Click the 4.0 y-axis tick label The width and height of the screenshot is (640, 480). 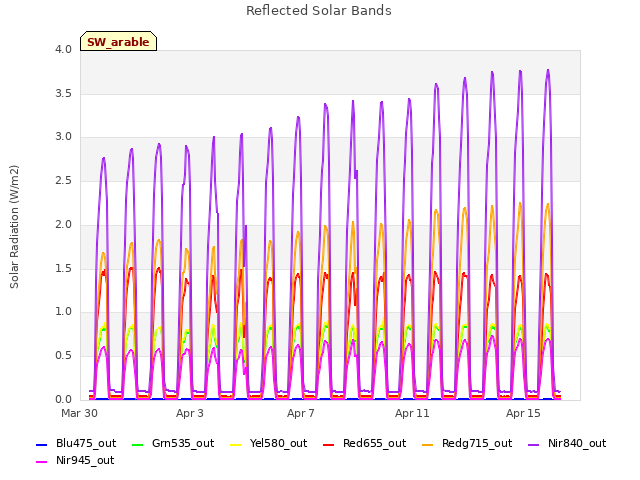63,49
